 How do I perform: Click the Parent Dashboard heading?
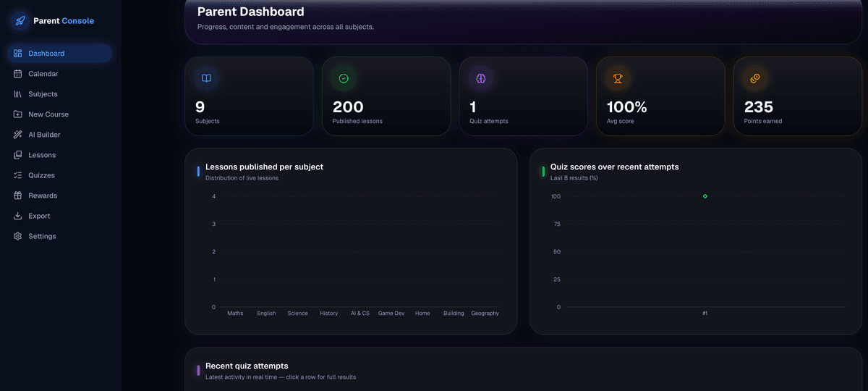tap(251, 12)
